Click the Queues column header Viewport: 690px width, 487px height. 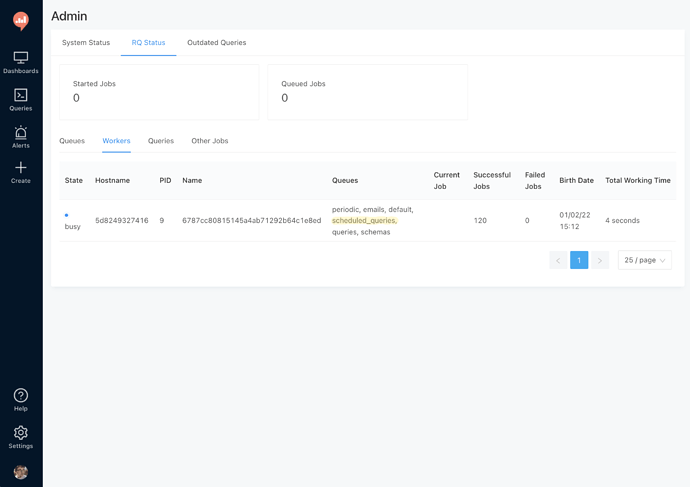[345, 180]
